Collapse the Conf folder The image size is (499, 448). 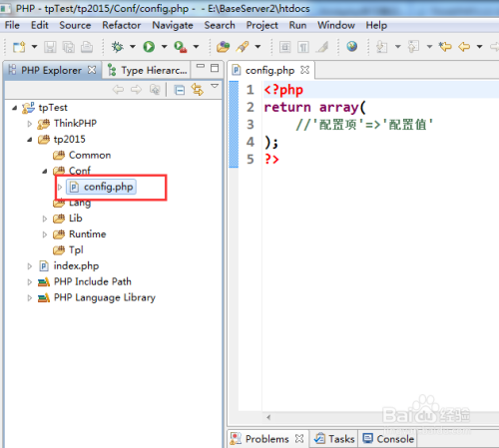45,171
